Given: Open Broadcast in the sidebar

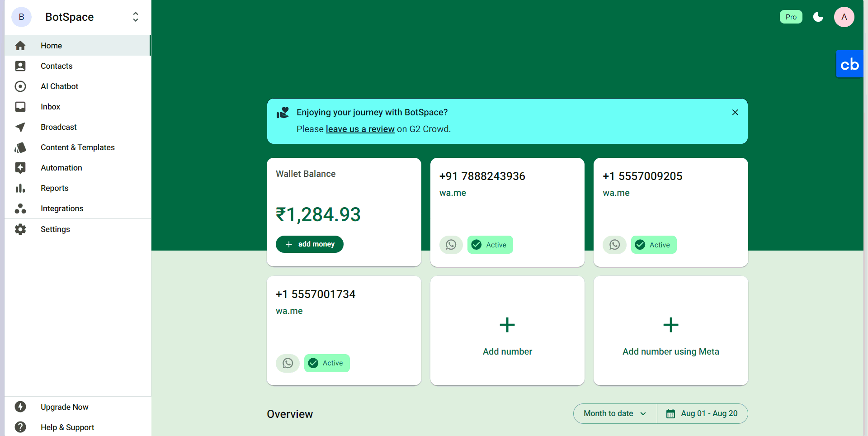Looking at the screenshot, I should click(78, 127).
